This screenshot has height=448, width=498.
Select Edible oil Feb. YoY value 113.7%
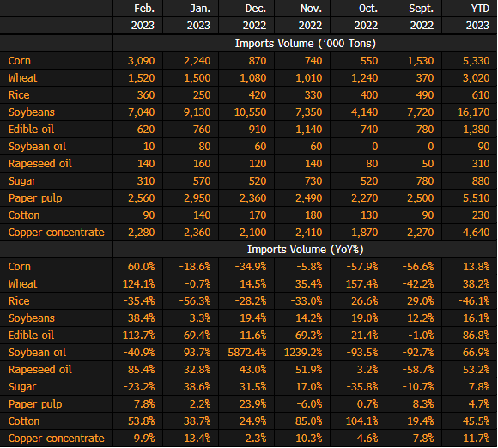tap(139, 336)
